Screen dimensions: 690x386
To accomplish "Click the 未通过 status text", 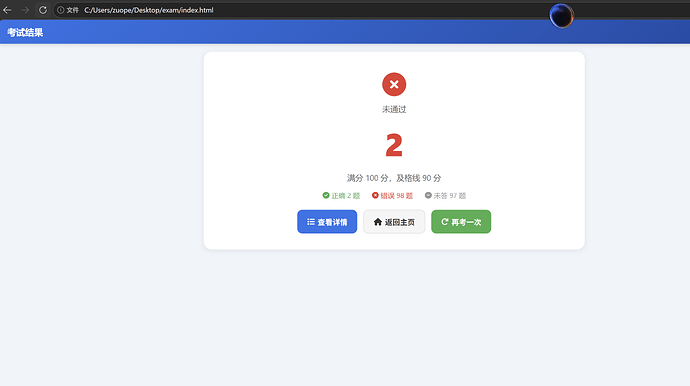I will coord(394,109).
